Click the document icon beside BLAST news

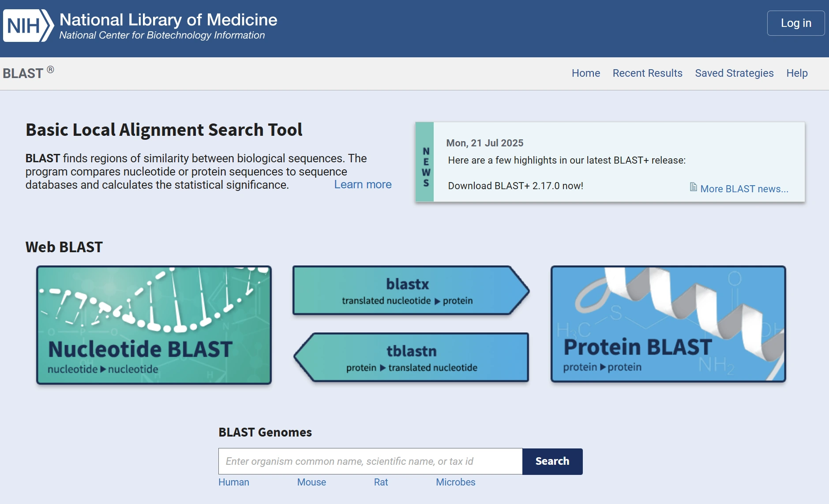[693, 187]
